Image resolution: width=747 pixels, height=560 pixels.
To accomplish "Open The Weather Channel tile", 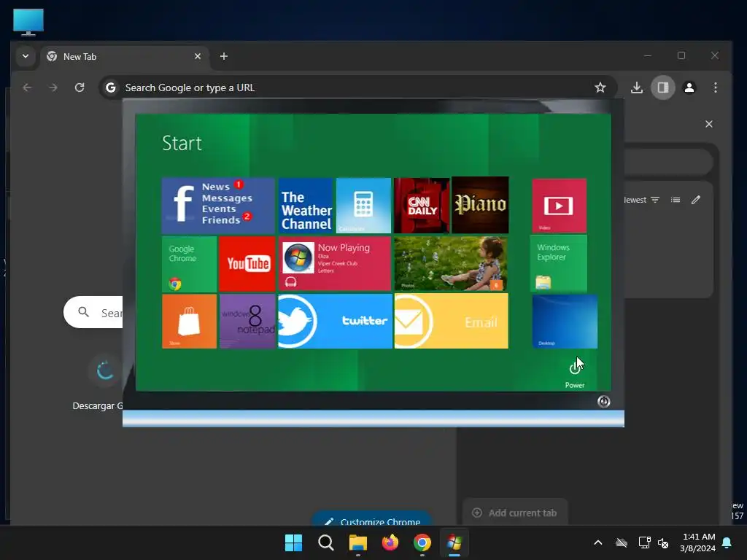I will [x=306, y=206].
